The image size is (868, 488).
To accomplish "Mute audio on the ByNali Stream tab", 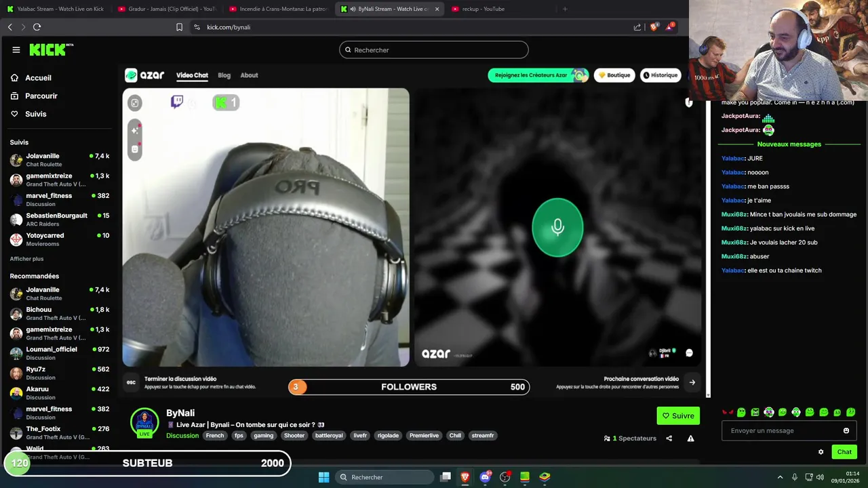I will 353,9.
